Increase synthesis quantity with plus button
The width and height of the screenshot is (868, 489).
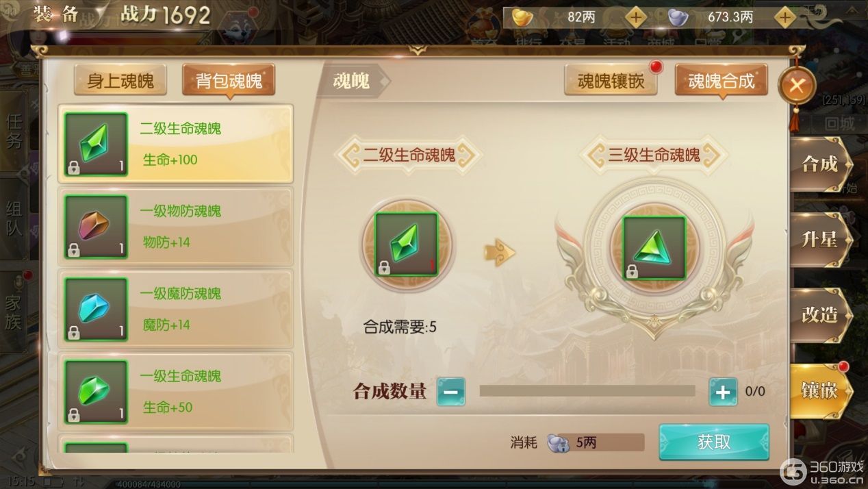(x=723, y=392)
